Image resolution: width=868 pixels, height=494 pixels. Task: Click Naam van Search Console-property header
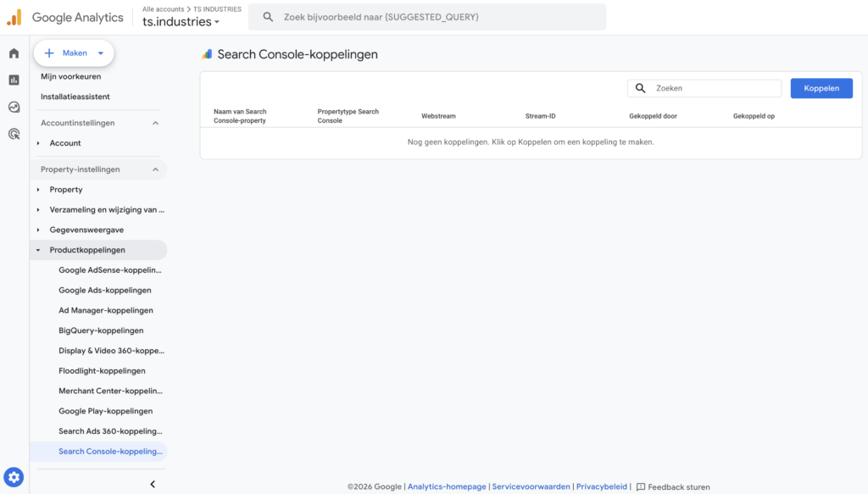[x=240, y=116]
